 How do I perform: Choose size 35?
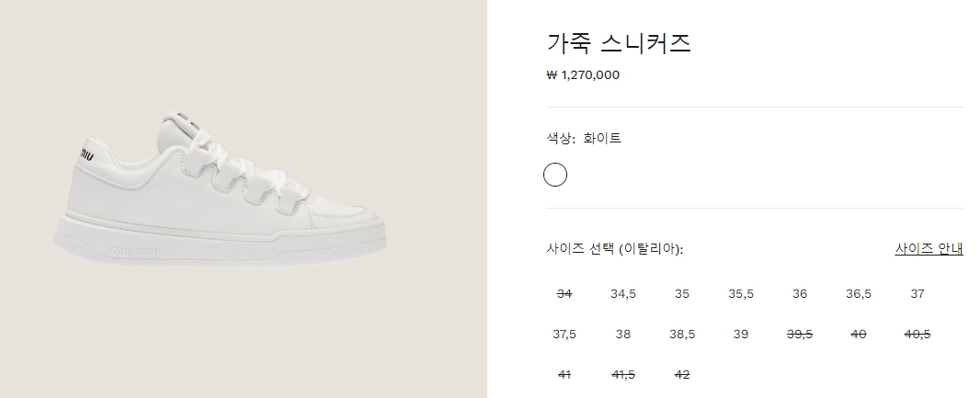pyautogui.click(x=682, y=294)
